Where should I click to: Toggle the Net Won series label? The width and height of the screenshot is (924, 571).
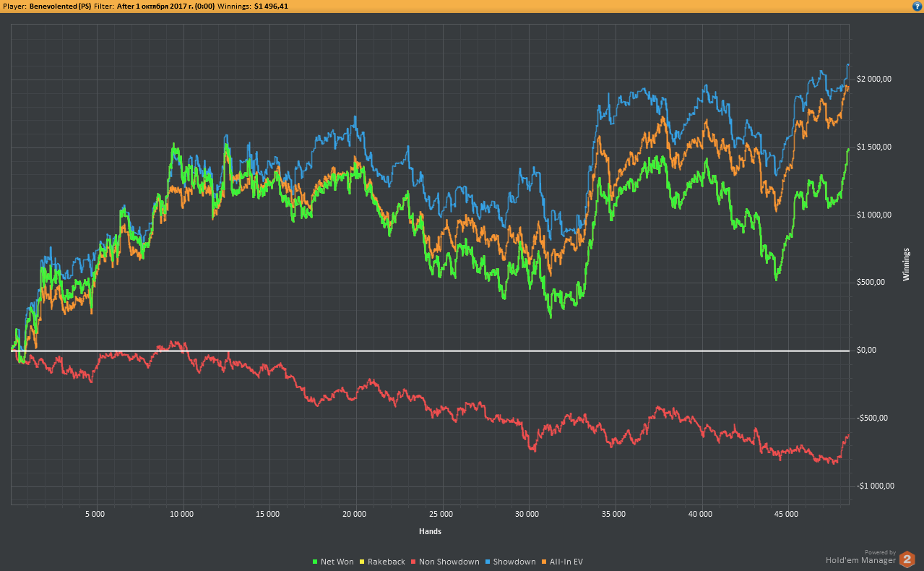pos(337,562)
